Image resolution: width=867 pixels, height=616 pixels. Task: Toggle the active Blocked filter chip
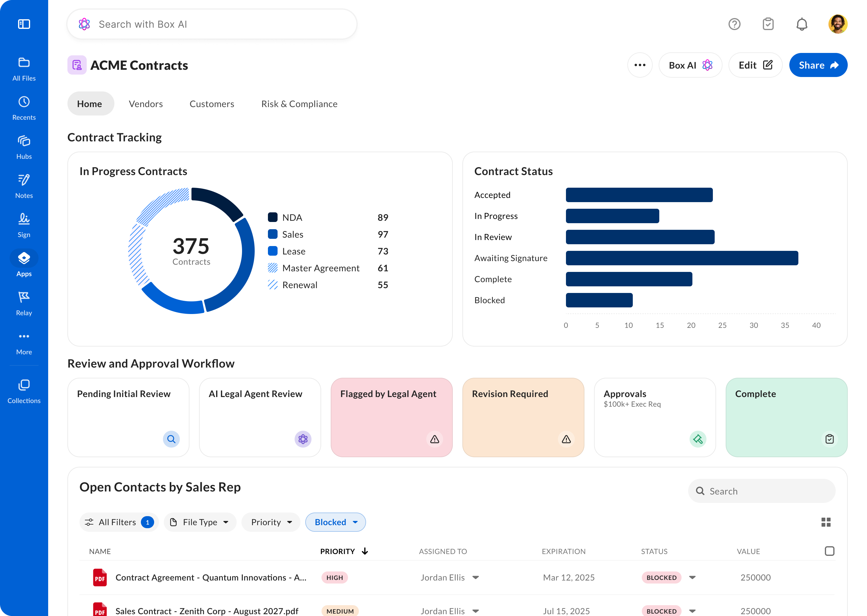click(336, 522)
